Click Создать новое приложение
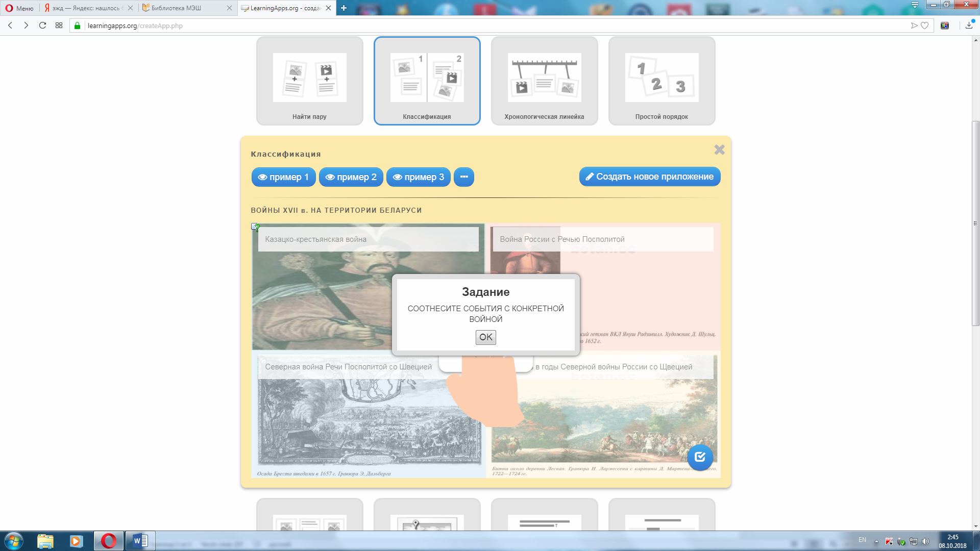Viewport: 980px width, 551px height. pyautogui.click(x=650, y=177)
